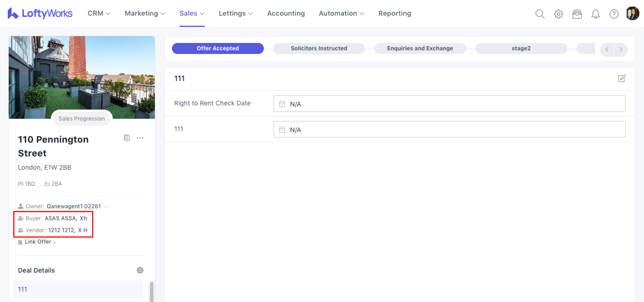644x302 pixels.
Task: Expand the Marketing dropdown menu
Action: pyautogui.click(x=145, y=13)
